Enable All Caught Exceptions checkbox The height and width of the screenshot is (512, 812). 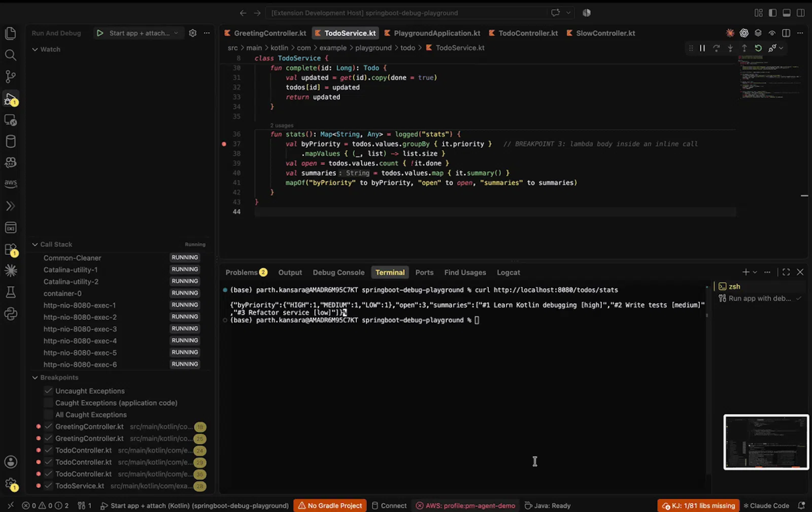(48, 414)
